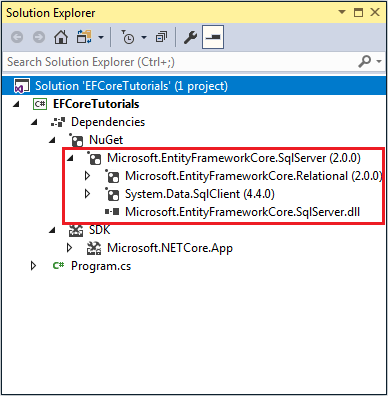Select the Microsoft.NETCore.App SDK item
Viewport: 391px width, 398px height.
170,248
